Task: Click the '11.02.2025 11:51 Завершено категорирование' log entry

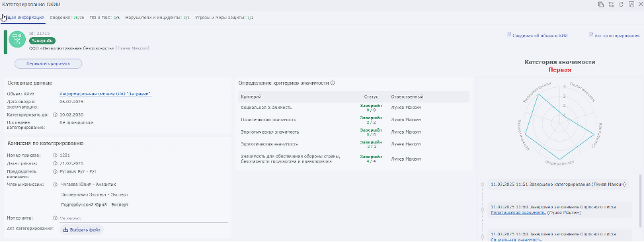Action: (x=558, y=184)
